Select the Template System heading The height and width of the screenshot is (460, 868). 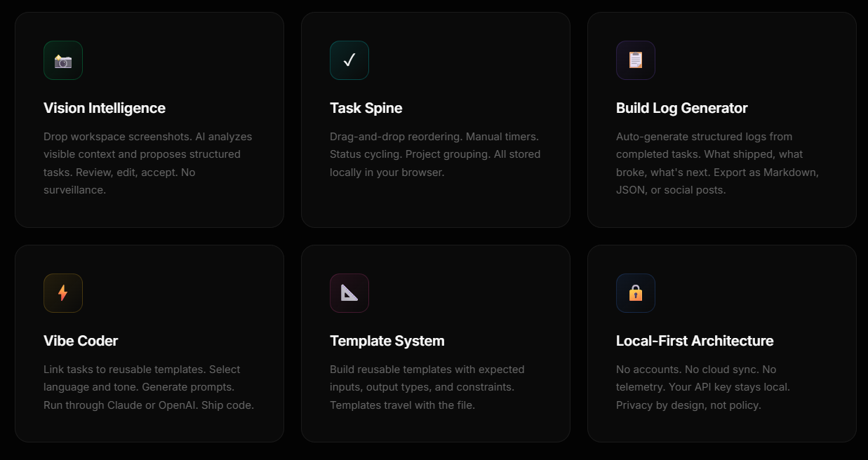click(x=387, y=341)
